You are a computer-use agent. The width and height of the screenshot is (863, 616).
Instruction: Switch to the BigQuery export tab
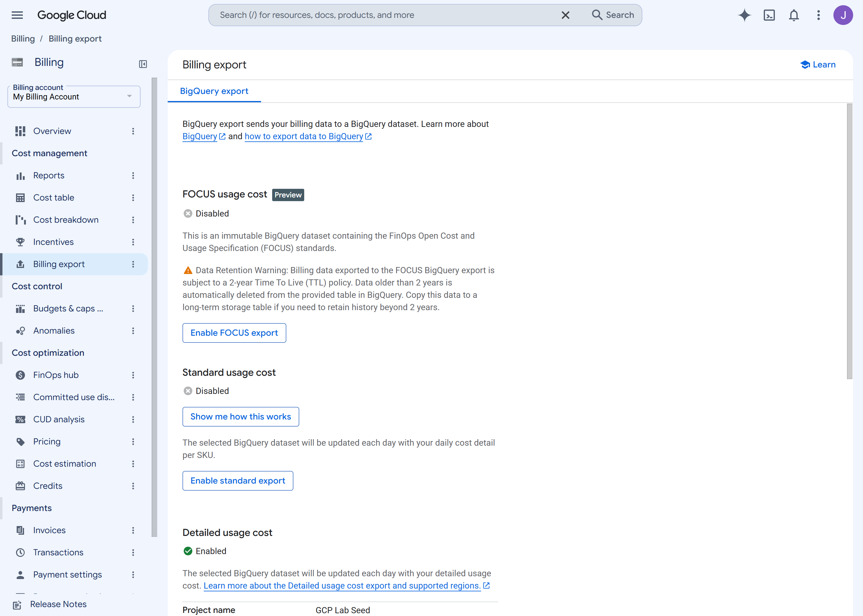click(x=214, y=91)
